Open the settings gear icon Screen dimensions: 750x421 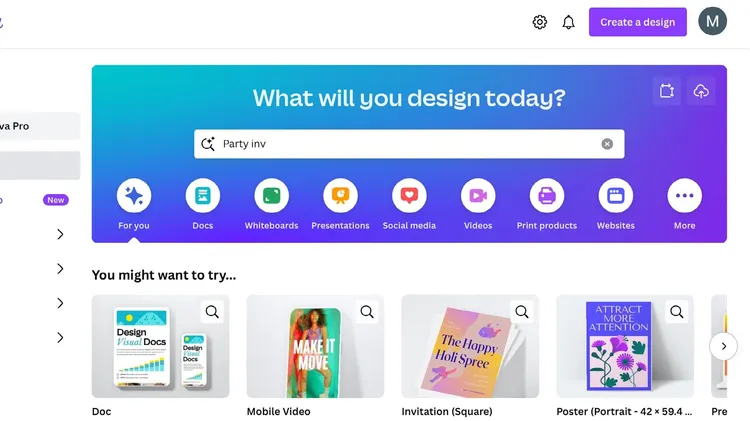pos(540,22)
